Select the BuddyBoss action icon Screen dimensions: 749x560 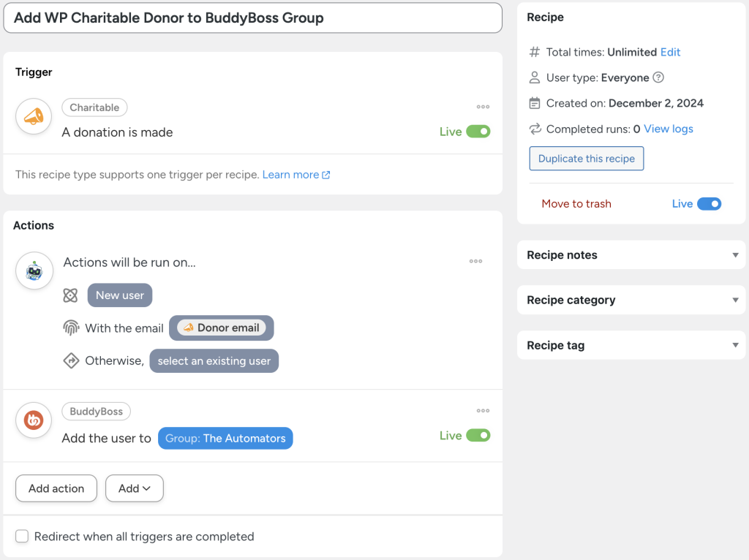pos(33,420)
